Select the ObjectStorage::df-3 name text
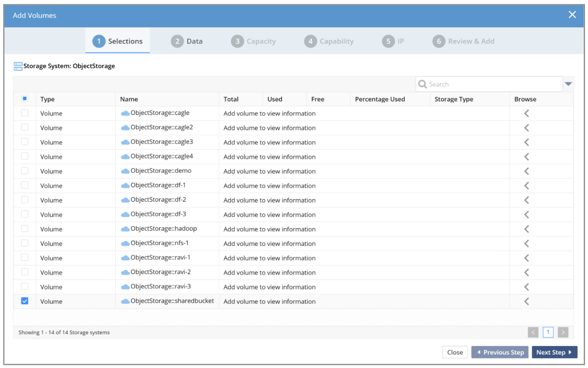This screenshot has height=368, width=588. pyautogui.click(x=159, y=214)
